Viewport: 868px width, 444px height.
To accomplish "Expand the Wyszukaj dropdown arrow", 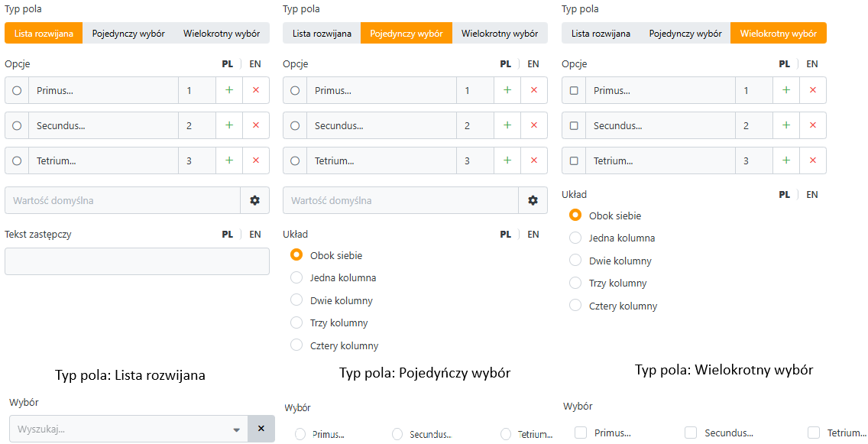I will (x=236, y=429).
